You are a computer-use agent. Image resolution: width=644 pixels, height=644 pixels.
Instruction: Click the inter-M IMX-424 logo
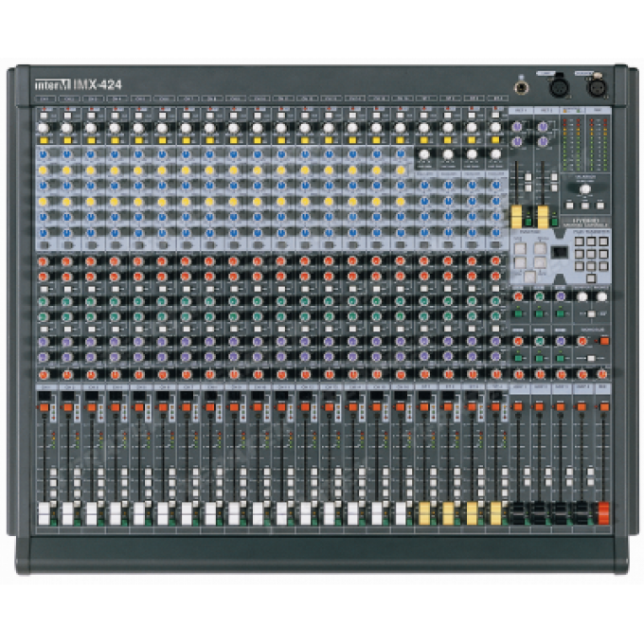click(78, 84)
